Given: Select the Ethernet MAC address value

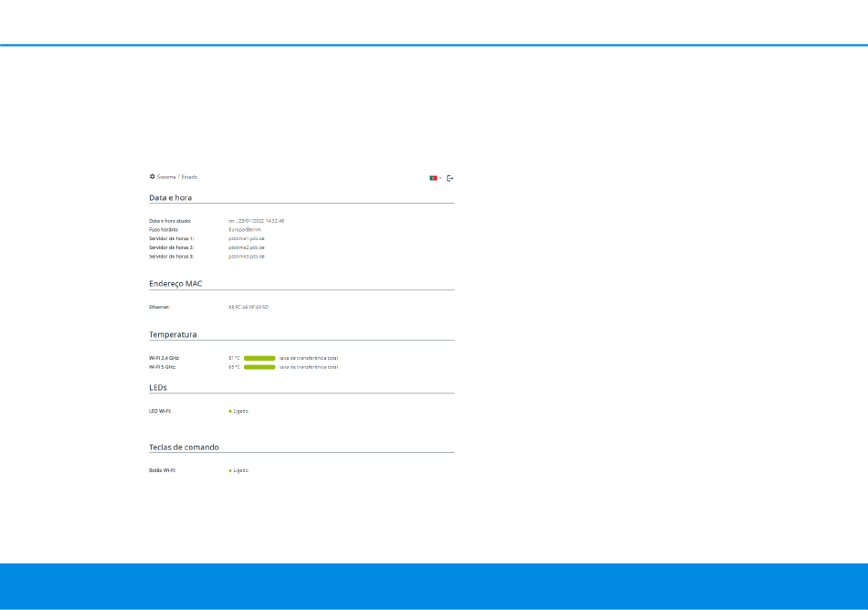Looking at the screenshot, I should tap(249, 307).
